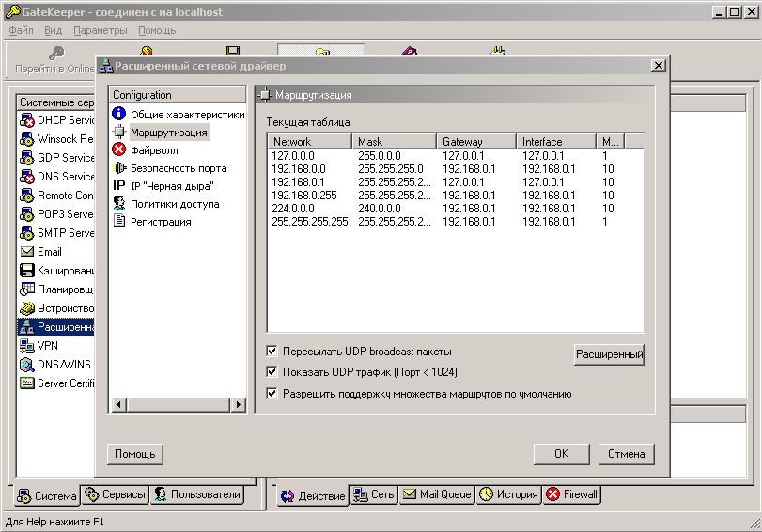Open the Mail Queue tab

point(436,494)
